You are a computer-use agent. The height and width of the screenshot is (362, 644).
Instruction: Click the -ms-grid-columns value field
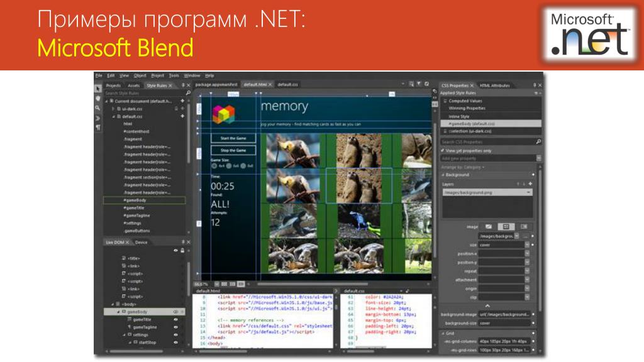pyautogui.click(x=504, y=341)
